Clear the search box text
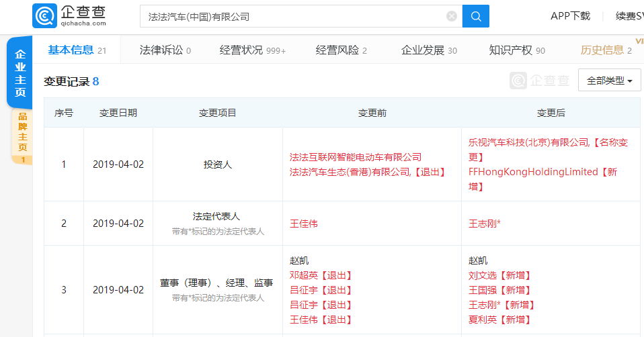The height and width of the screenshot is (337, 644). (x=451, y=16)
